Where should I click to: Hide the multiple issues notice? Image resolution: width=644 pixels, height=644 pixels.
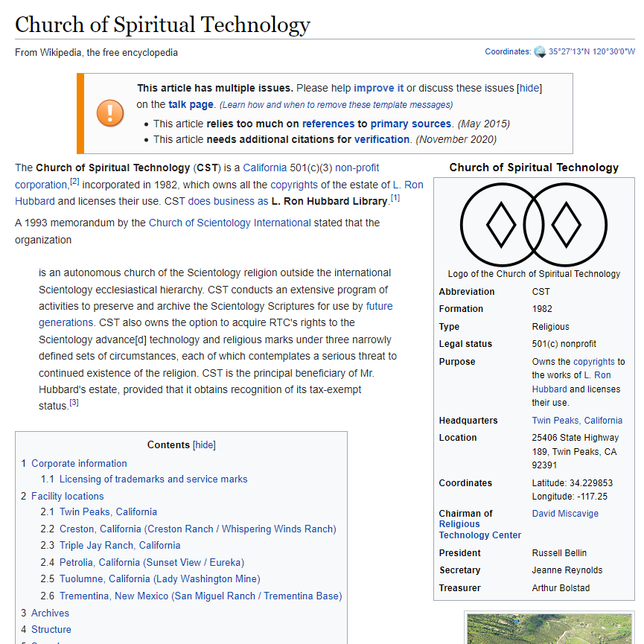(529, 89)
